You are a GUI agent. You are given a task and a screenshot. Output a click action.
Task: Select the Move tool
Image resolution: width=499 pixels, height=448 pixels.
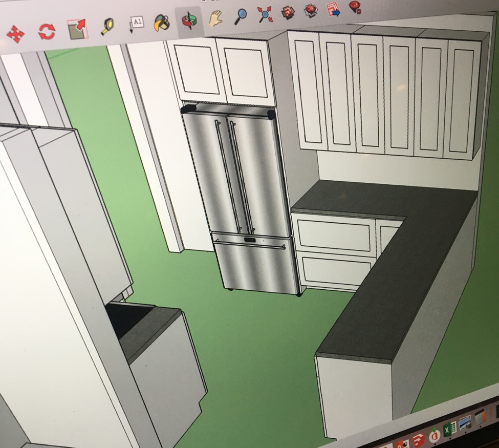point(15,34)
